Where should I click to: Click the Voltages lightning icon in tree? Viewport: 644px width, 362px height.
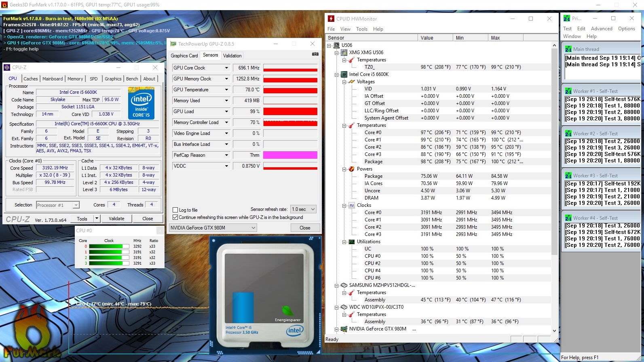coord(351,82)
